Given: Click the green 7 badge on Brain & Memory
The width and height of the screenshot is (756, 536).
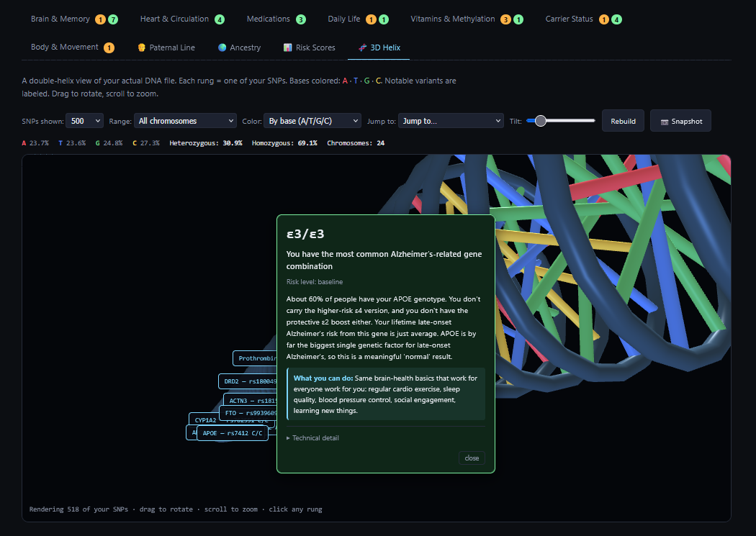Looking at the screenshot, I should 113,19.
